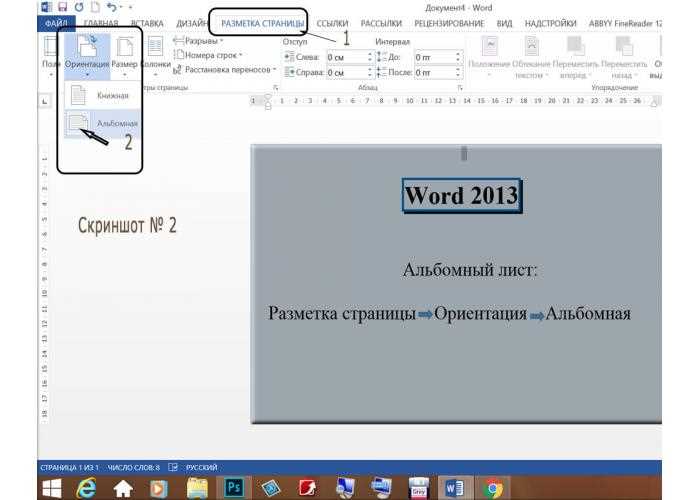Image resolution: width=700 pixels, height=500 pixels.
Task: Open the Абзац paragraph dialog launcher
Action: tap(460, 88)
